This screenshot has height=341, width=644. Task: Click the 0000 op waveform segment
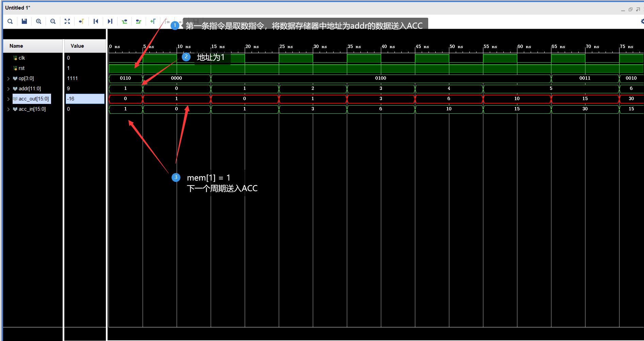[177, 78]
